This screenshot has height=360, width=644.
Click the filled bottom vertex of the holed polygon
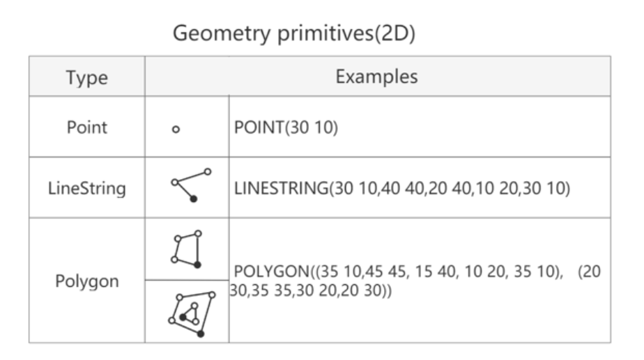tap(201, 334)
